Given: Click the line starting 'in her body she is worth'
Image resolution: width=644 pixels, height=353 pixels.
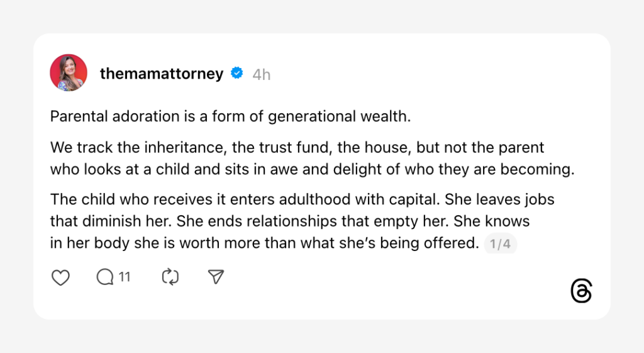Looking at the screenshot, I should pos(264,243).
